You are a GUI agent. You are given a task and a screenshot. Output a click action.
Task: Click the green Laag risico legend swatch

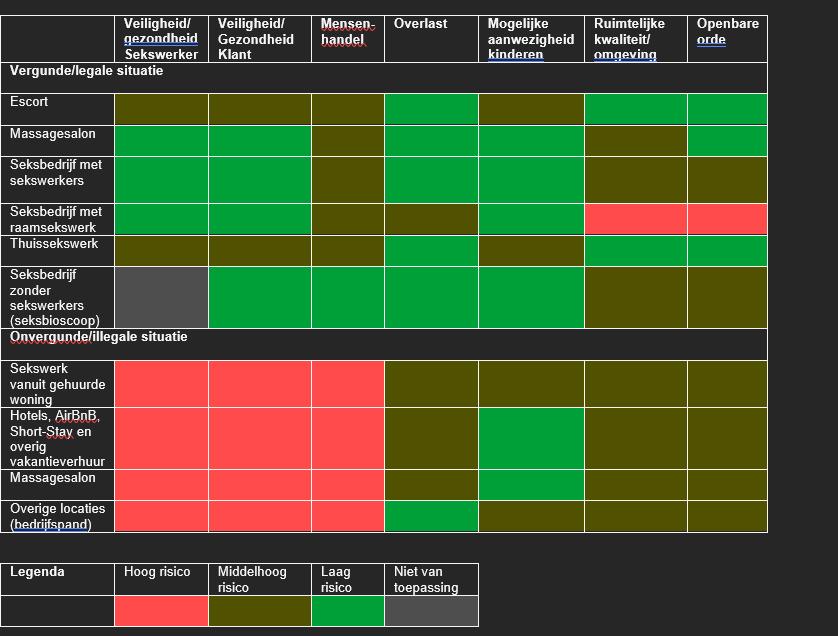pyautogui.click(x=347, y=611)
